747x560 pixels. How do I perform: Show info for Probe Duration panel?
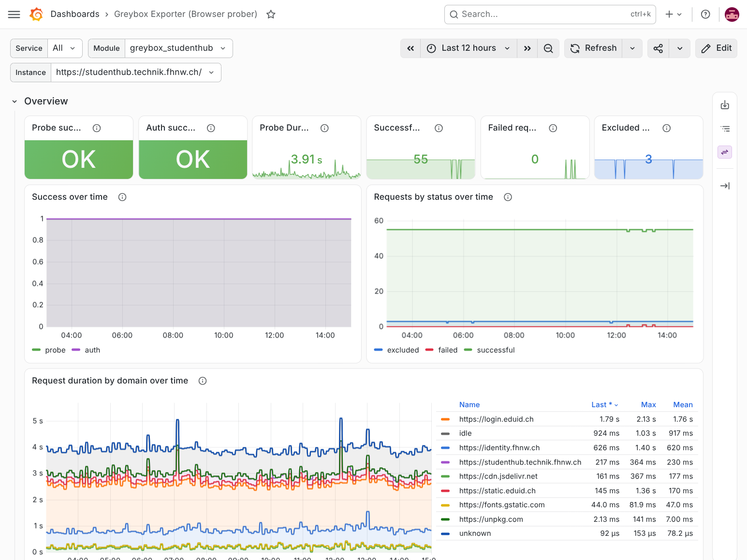(x=324, y=128)
